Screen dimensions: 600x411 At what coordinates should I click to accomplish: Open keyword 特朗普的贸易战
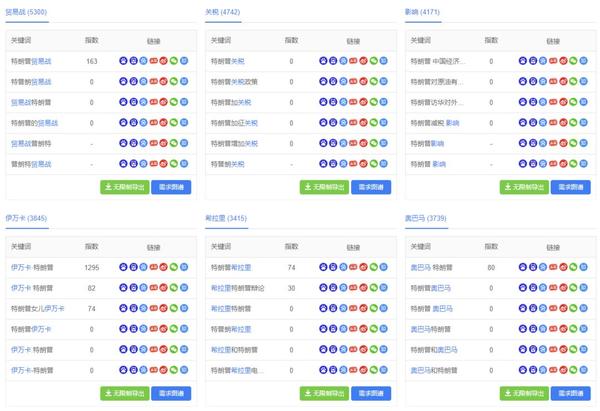(34, 123)
